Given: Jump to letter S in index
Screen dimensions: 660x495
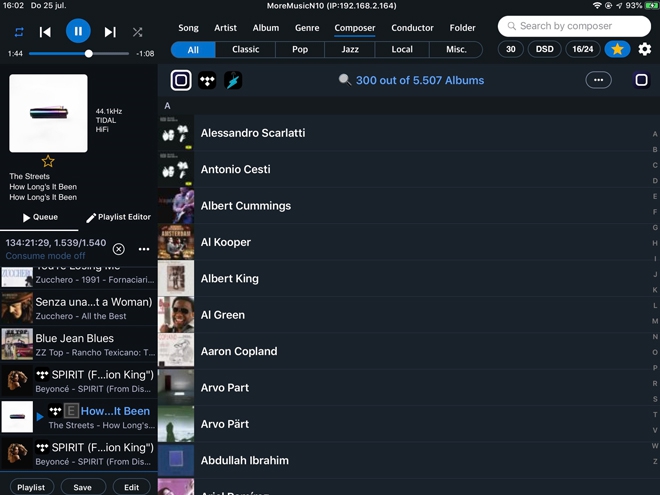Looking at the screenshot, I should [655, 399].
